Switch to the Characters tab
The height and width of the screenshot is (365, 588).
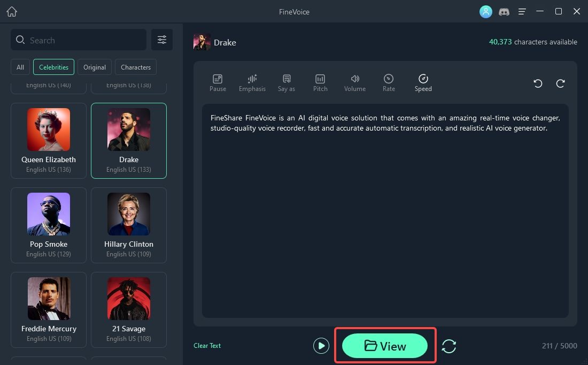[136, 67]
